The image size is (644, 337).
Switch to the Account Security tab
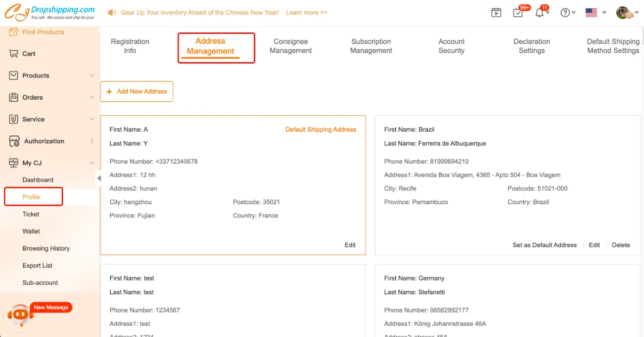point(451,46)
